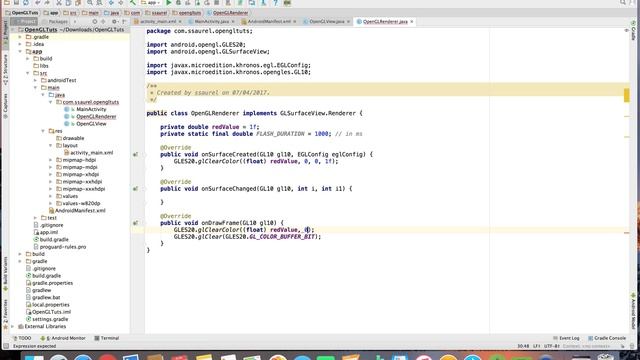Expand build folder under app
640x360 pixels.
point(28,59)
